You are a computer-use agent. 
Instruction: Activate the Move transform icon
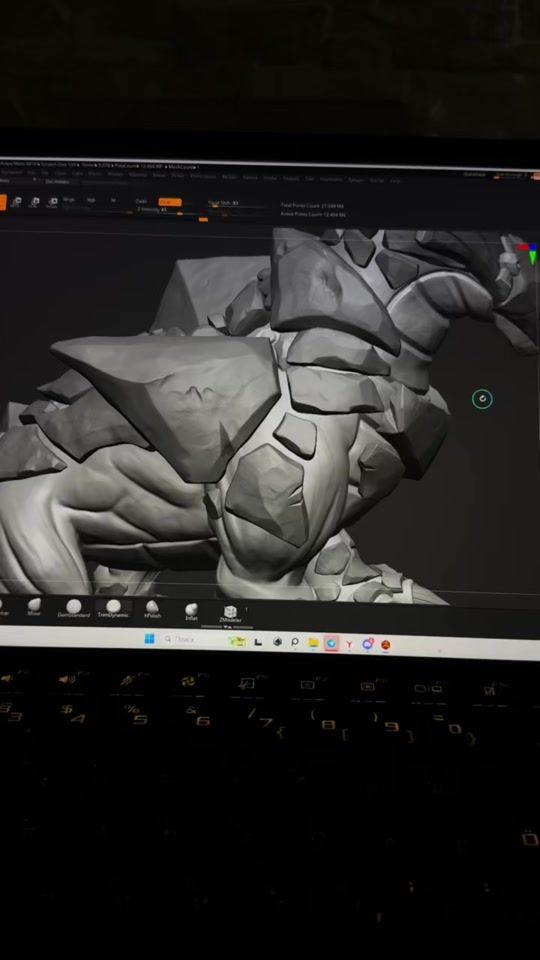(17, 201)
